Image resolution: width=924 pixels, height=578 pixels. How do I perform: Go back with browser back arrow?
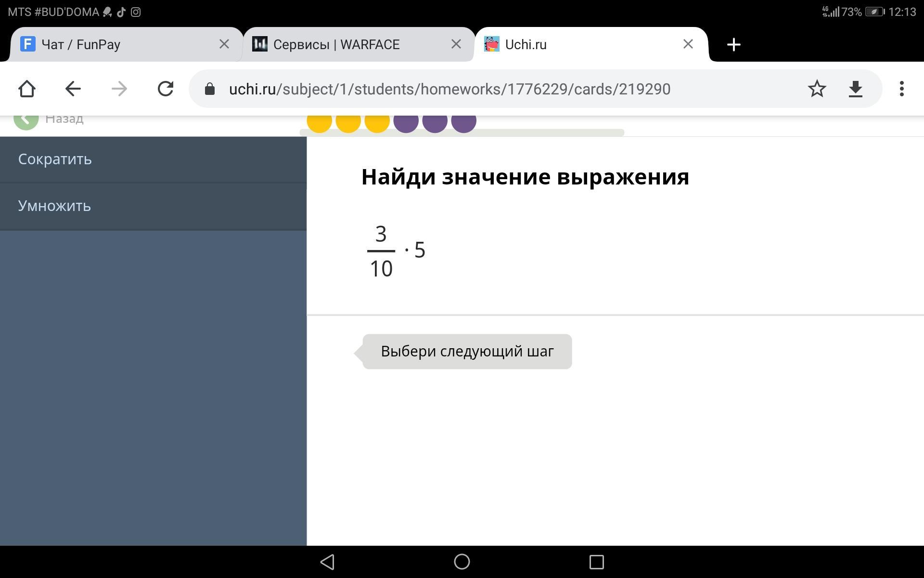[73, 89]
